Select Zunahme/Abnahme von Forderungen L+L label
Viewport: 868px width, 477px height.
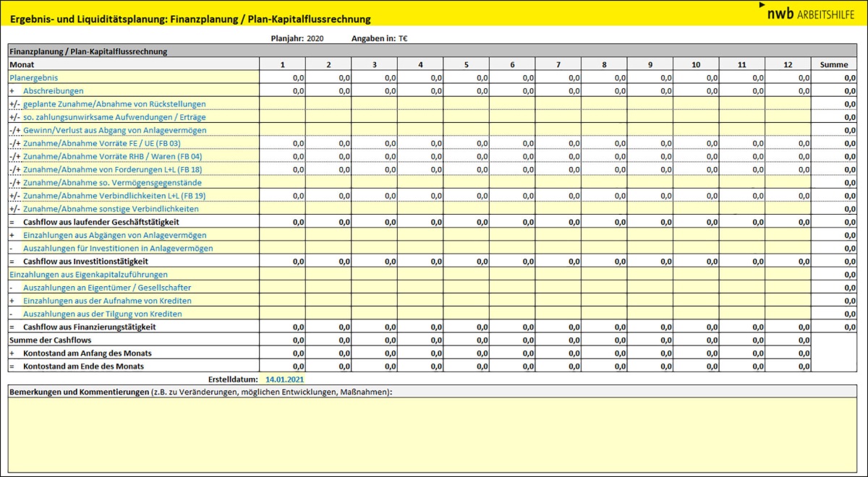click(x=112, y=169)
